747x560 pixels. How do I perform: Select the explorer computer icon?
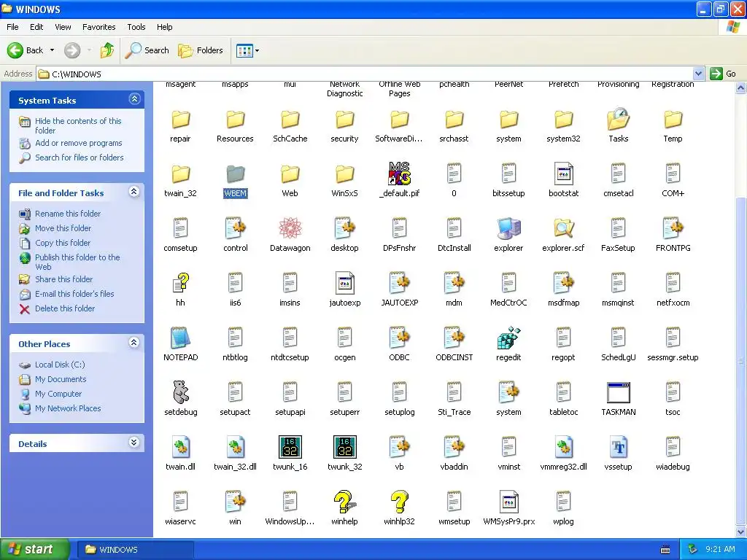pyautogui.click(x=508, y=228)
